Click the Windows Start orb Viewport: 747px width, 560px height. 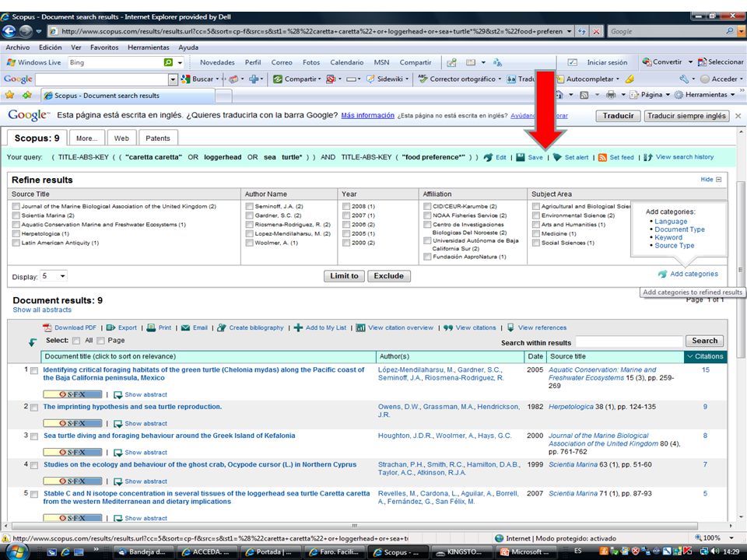click(16, 551)
